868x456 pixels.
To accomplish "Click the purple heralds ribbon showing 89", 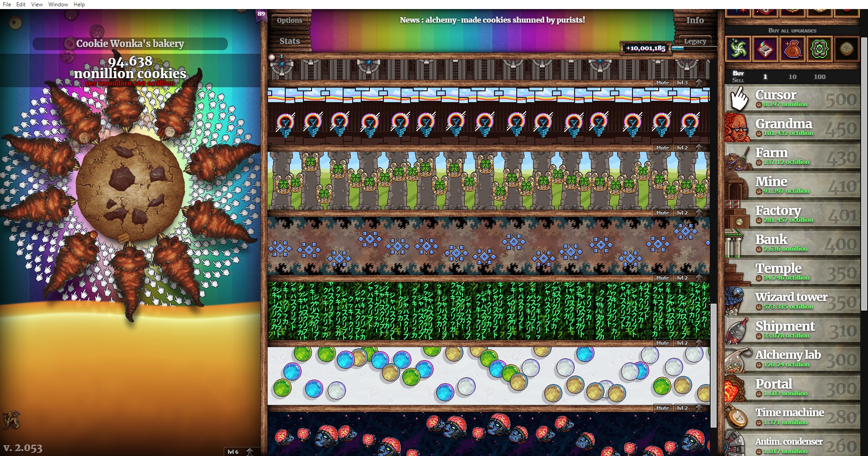I will 261,15.
